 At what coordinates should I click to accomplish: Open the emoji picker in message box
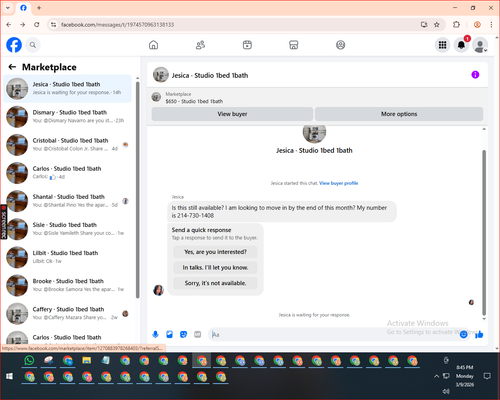[x=464, y=334]
